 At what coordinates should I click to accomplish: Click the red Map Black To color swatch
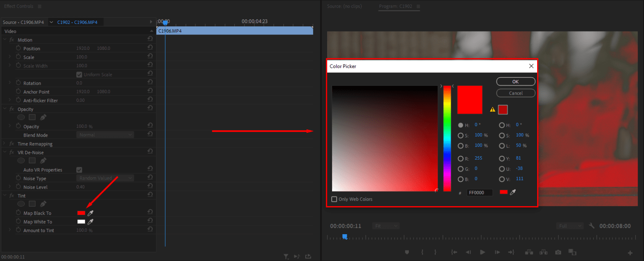[x=81, y=213]
